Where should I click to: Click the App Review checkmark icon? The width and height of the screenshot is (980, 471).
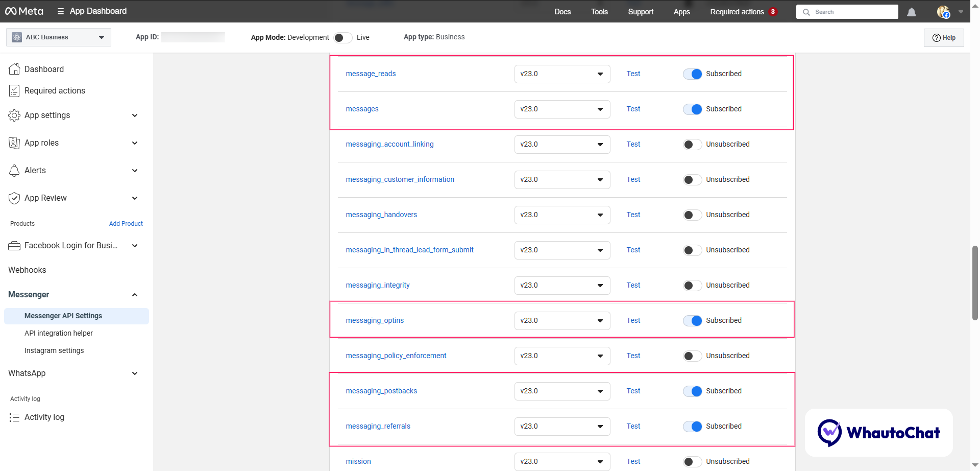[14, 198]
